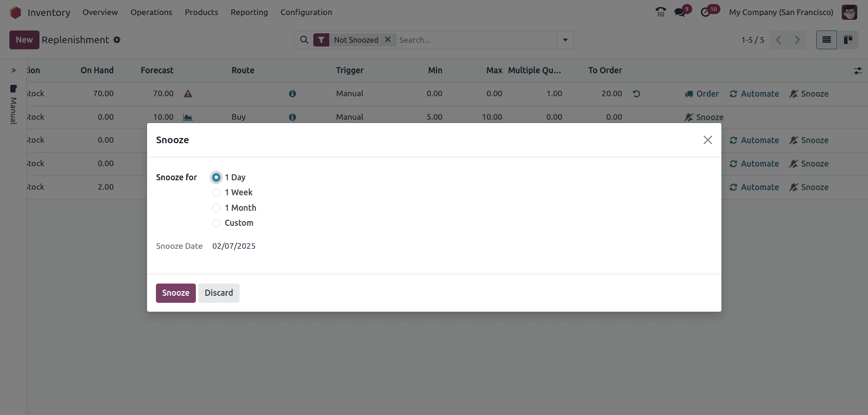Viewport: 868px width, 415px height.
Task: Click Automate in the last row
Action: coord(754,187)
